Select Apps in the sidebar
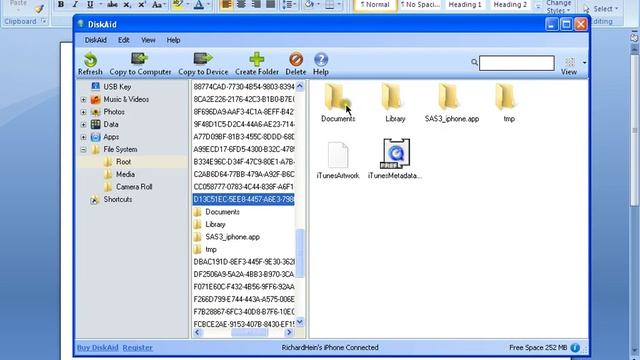640x360 pixels. (x=111, y=137)
